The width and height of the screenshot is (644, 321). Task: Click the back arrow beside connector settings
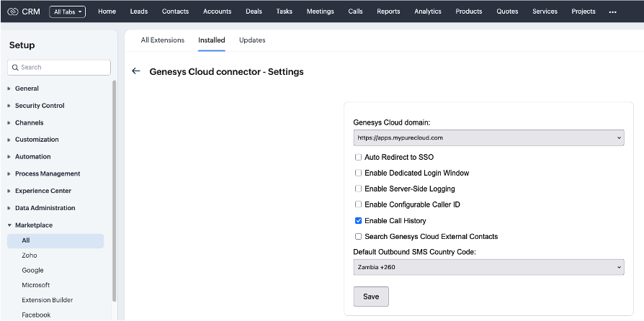coord(135,72)
